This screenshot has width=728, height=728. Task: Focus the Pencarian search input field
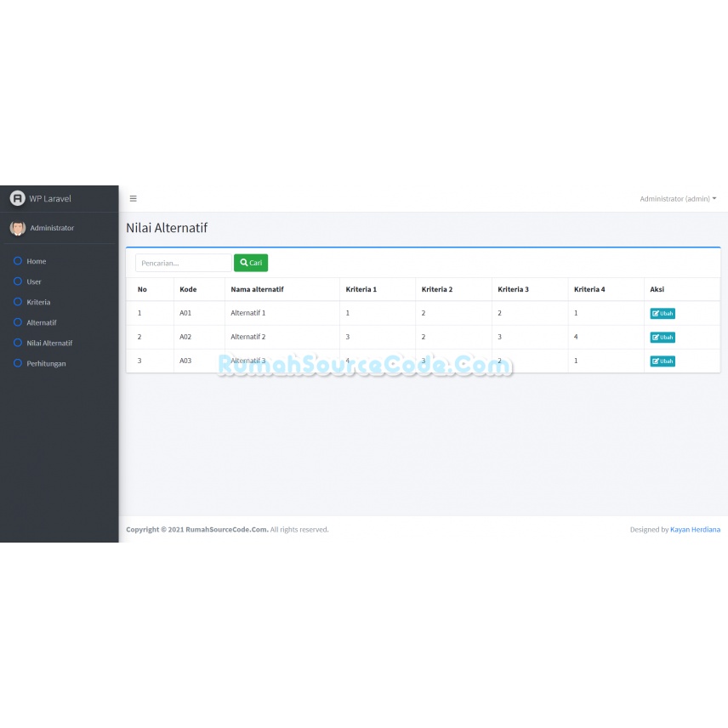184,263
